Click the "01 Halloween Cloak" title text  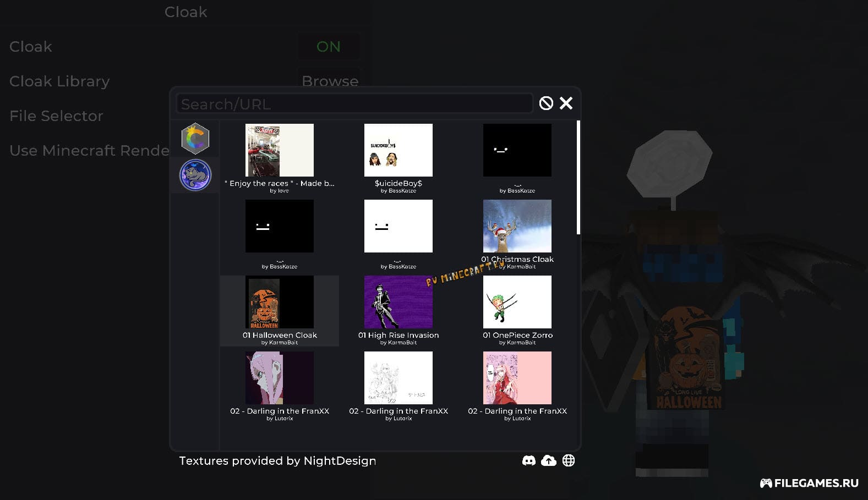(x=280, y=335)
